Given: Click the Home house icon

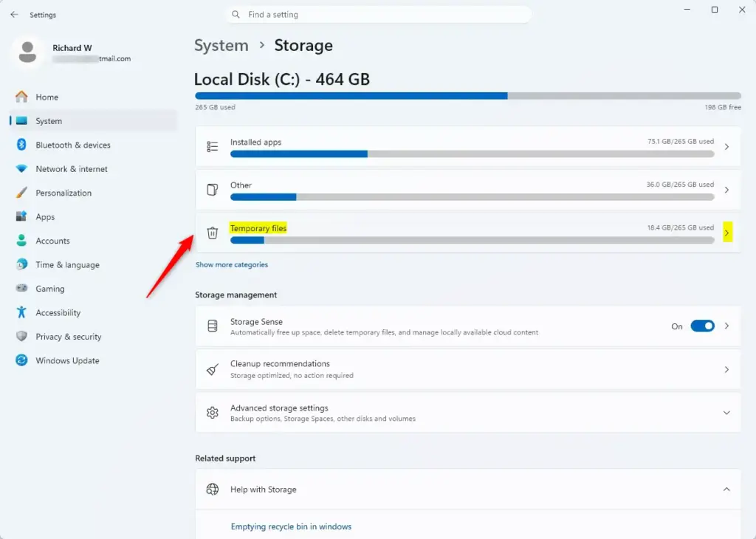Looking at the screenshot, I should [x=21, y=97].
